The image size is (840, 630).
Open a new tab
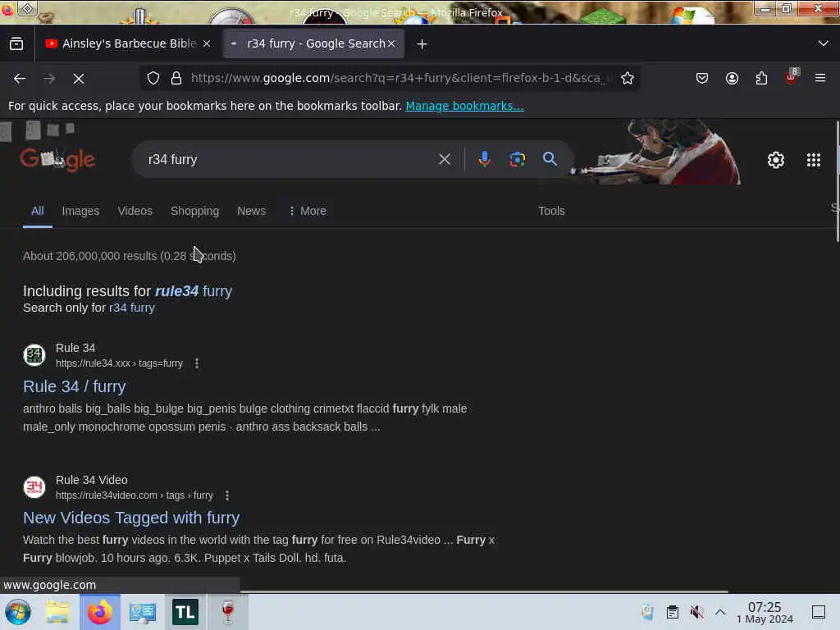[422, 44]
